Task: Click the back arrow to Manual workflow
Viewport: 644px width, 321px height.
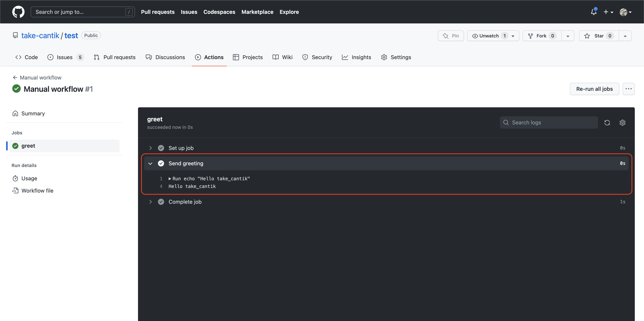Action: (x=15, y=78)
